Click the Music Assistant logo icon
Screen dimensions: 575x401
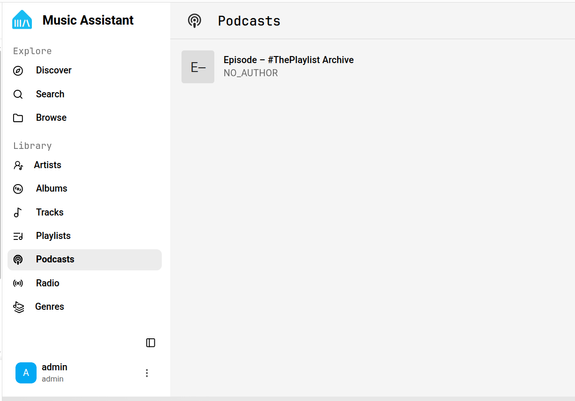(x=22, y=20)
